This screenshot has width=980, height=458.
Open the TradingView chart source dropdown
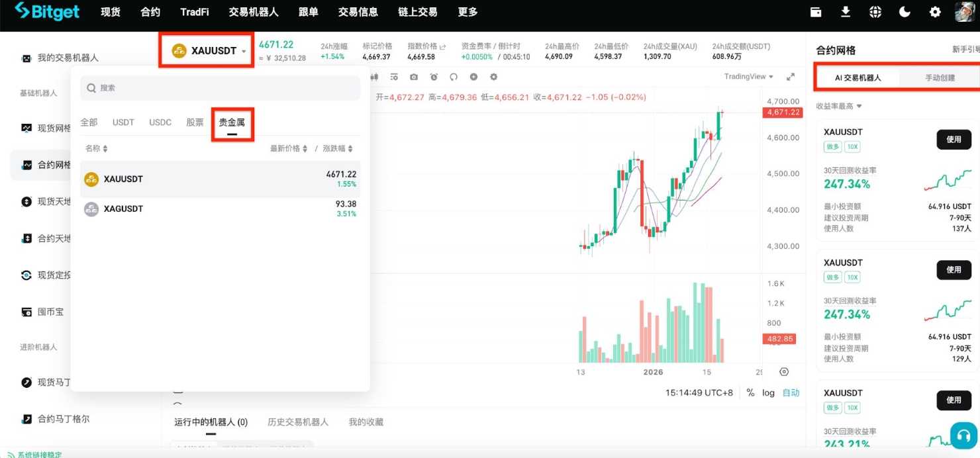point(748,76)
